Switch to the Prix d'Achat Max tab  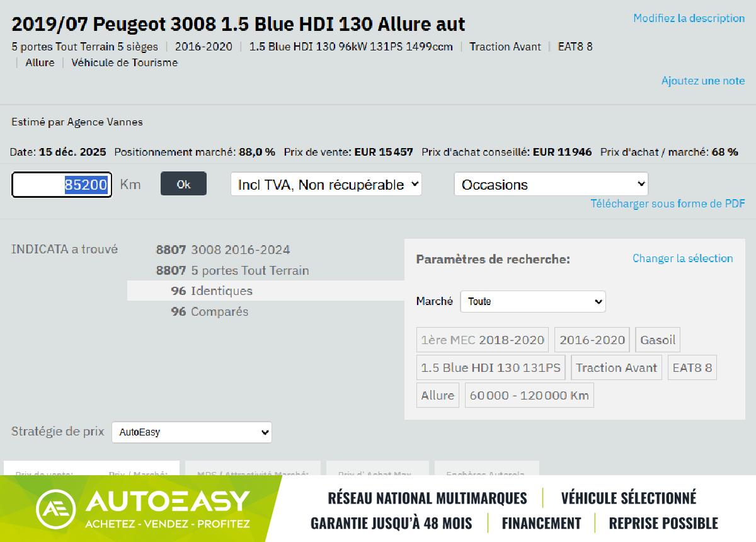tap(377, 471)
